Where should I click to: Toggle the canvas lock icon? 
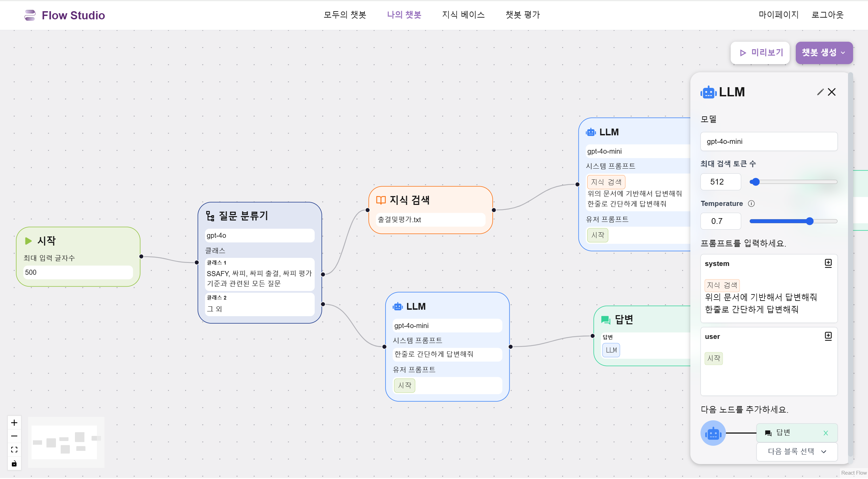pyautogui.click(x=14, y=463)
